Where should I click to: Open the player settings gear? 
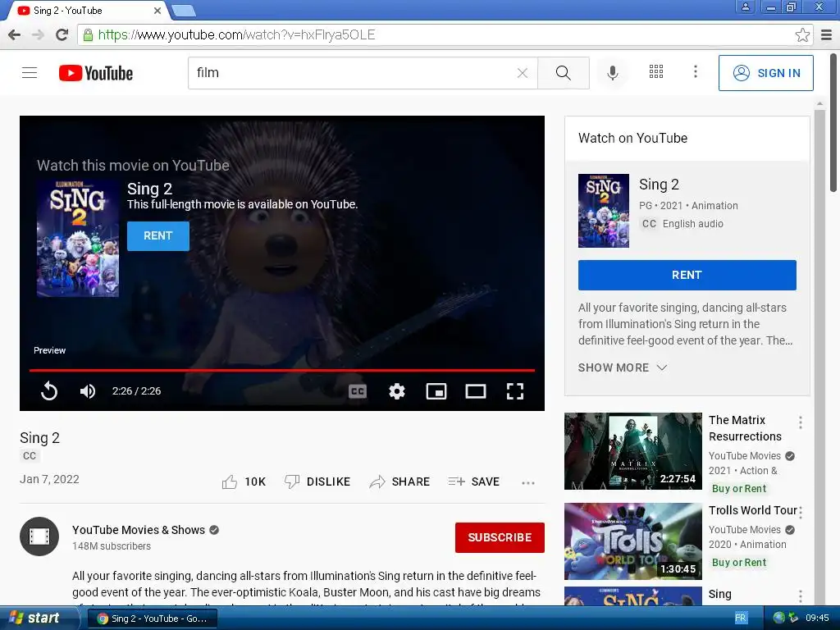(396, 391)
